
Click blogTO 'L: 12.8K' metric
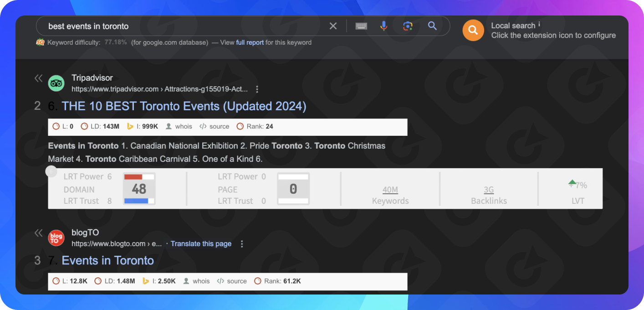tap(70, 281)
